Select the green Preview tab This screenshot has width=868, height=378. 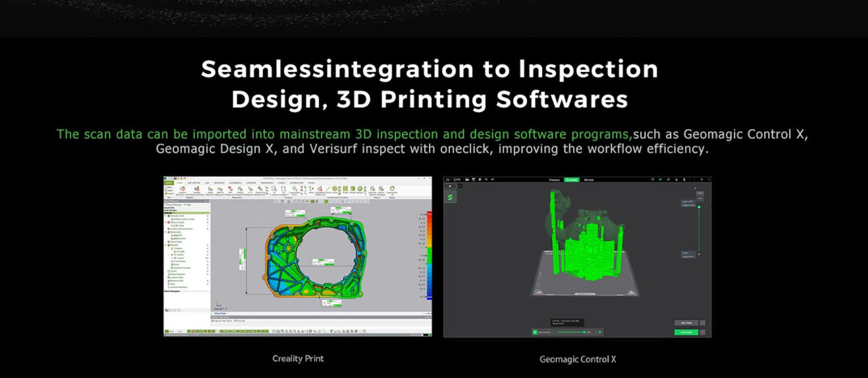[x=571, y=180]
